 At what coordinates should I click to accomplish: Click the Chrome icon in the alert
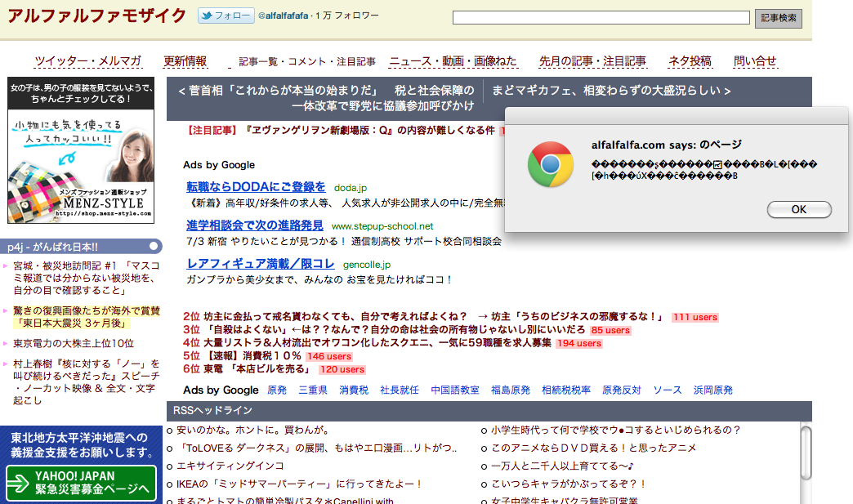tap(550, 164)
